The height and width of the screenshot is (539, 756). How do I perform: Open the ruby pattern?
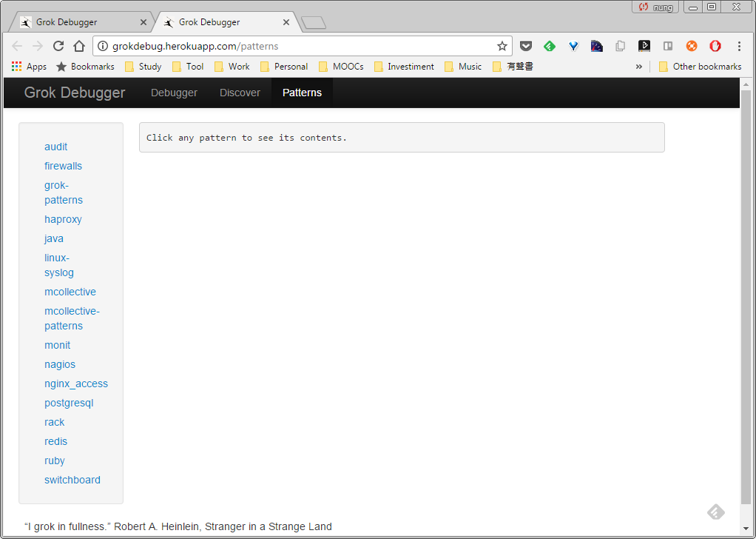(x=55, y=461)
